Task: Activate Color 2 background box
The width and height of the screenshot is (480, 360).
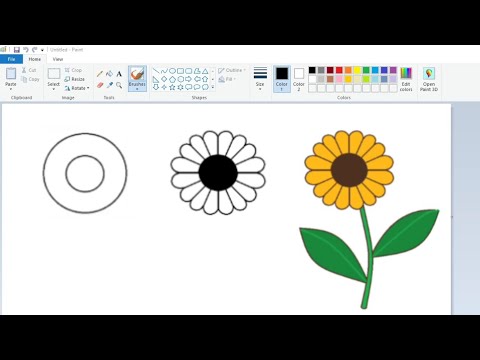Action: [299, 79]
